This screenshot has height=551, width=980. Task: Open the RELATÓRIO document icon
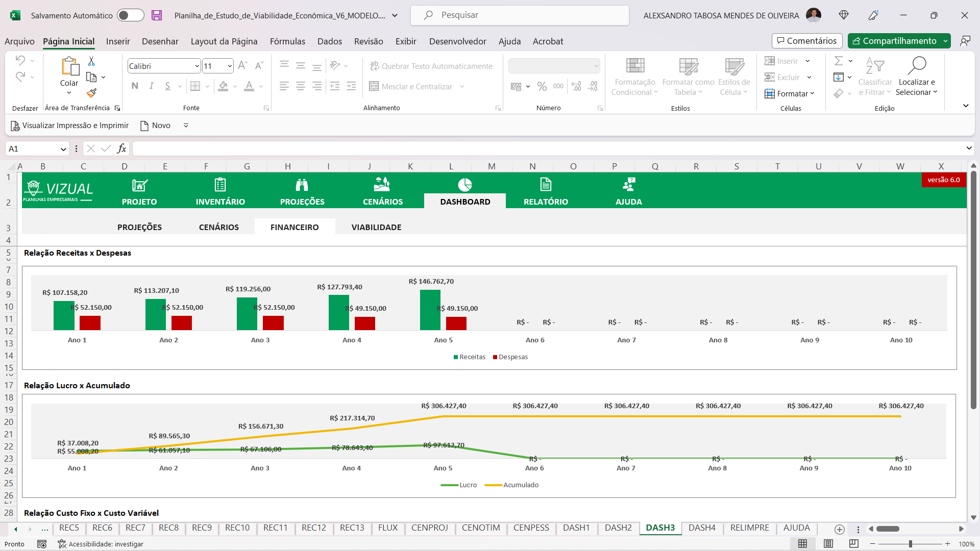[x=546, y=184]
